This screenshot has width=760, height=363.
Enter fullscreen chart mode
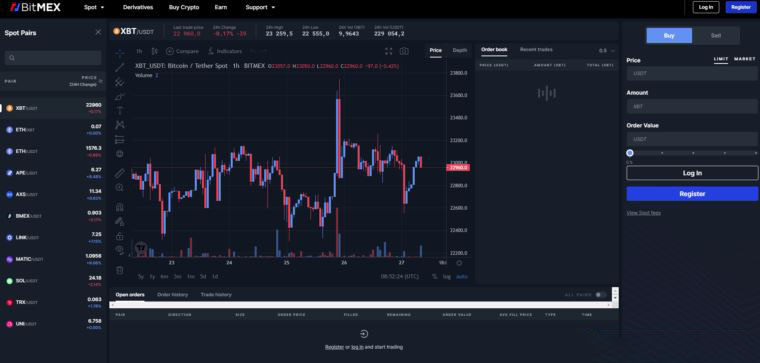point(388,51)
